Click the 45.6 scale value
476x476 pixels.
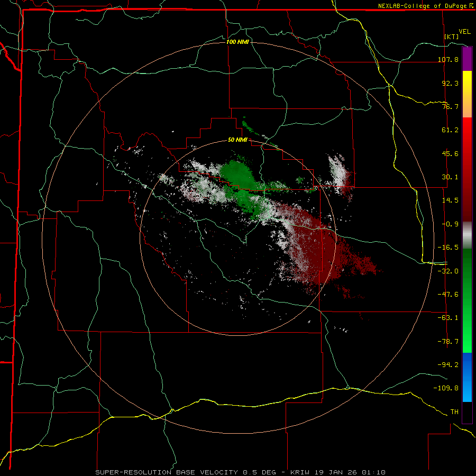450,153
